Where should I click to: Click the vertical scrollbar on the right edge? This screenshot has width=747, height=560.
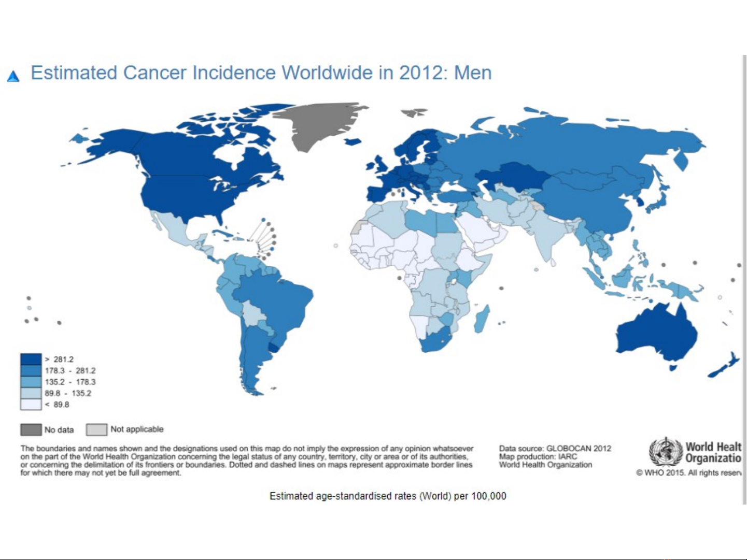coord(744,280)
